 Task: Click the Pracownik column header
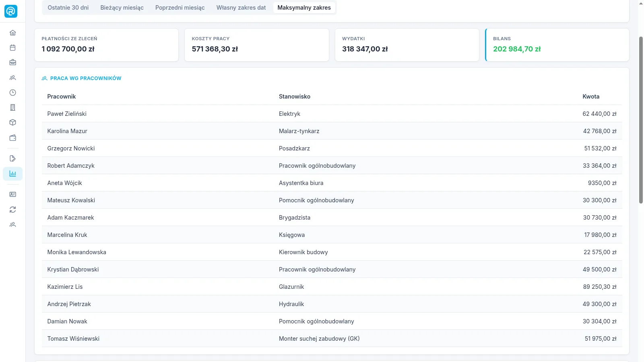coord(61,97)
